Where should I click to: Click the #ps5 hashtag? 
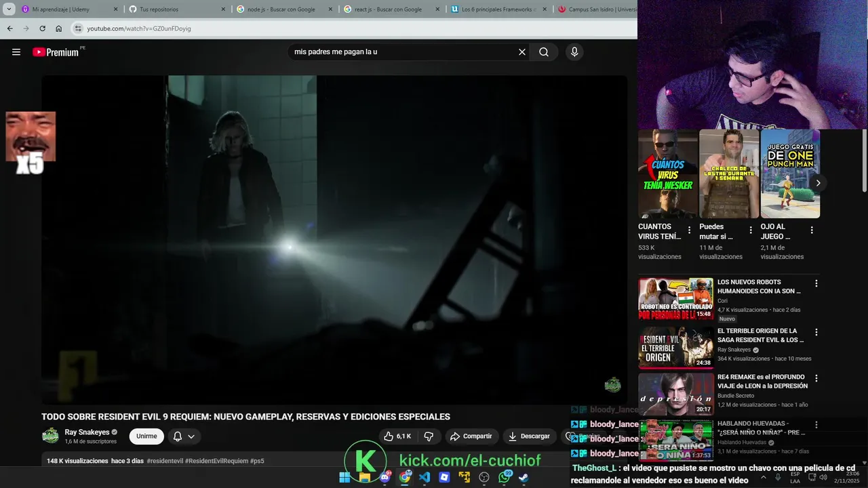257,461
